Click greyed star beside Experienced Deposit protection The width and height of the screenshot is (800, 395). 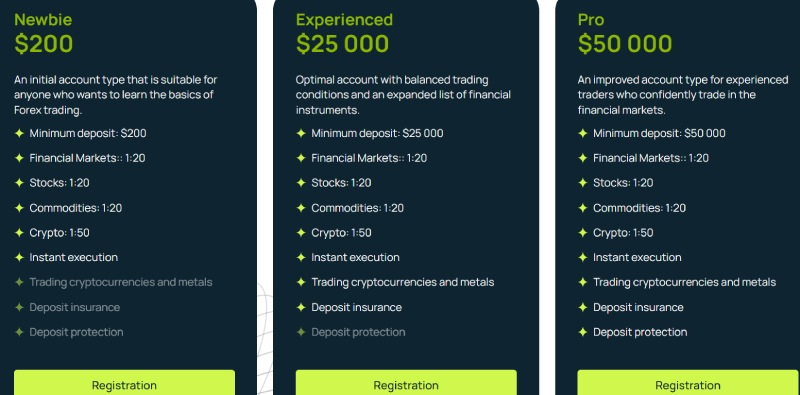301,332
